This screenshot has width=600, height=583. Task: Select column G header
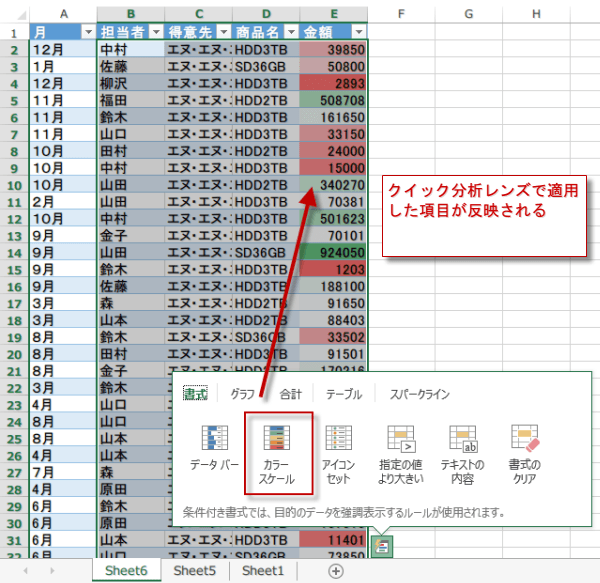(x=468, y=13)
